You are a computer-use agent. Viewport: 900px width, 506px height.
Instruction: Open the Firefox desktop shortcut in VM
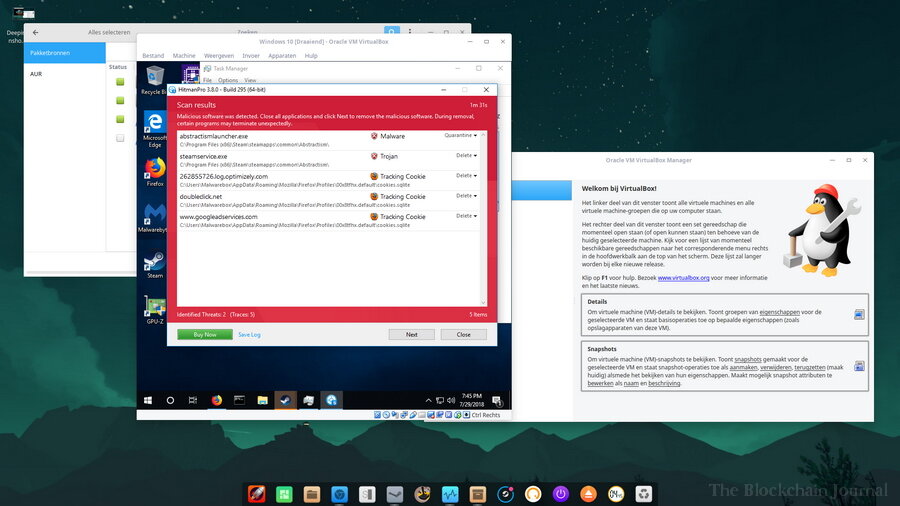point(155,172)
